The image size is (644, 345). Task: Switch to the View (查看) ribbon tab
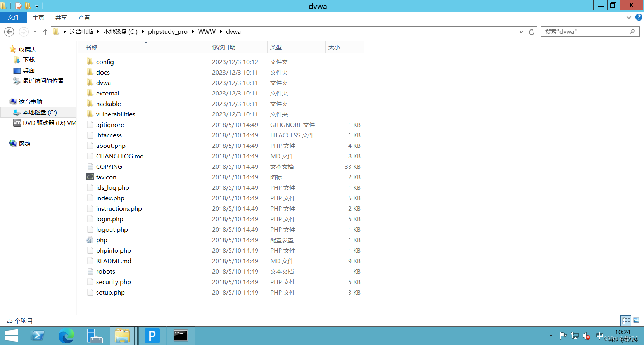pos(84,17)
